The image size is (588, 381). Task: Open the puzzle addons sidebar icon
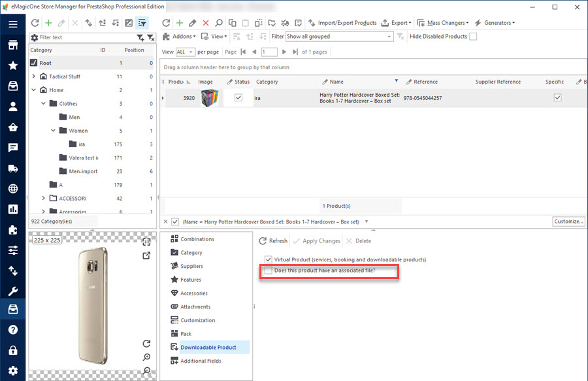[x=13, y=230]
